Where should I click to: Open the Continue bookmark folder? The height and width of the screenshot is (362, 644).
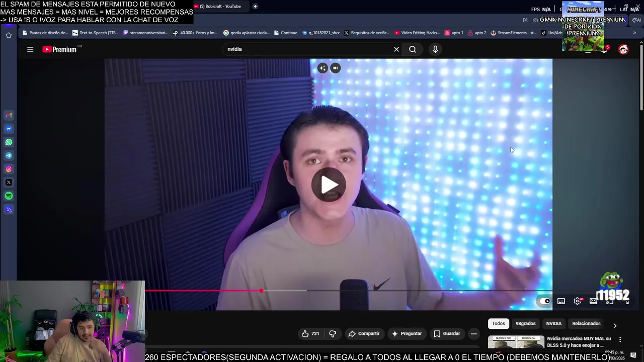point(286,33)
